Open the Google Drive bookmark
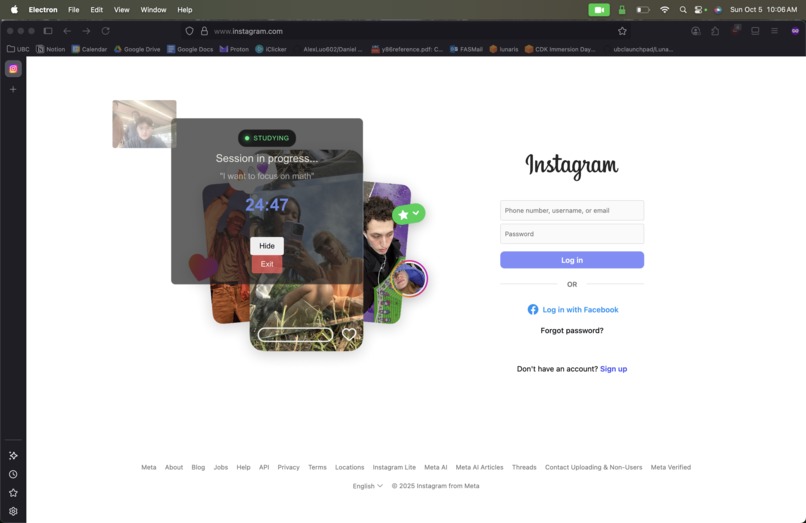 point(137,49)
